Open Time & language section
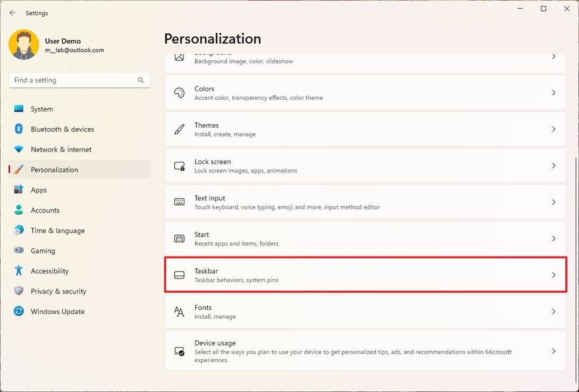The image size is (579, 392). pyautogui.click(x=57, y=230)
